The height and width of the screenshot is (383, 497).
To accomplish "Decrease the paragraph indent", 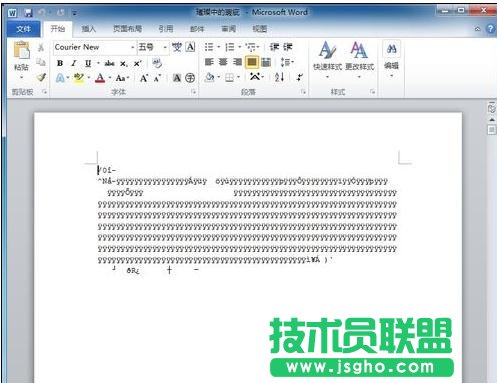I will click(x=274, y=47).
